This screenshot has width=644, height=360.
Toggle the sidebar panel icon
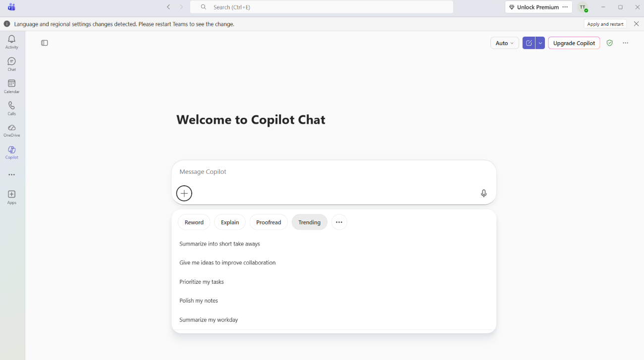click(45, 43)
